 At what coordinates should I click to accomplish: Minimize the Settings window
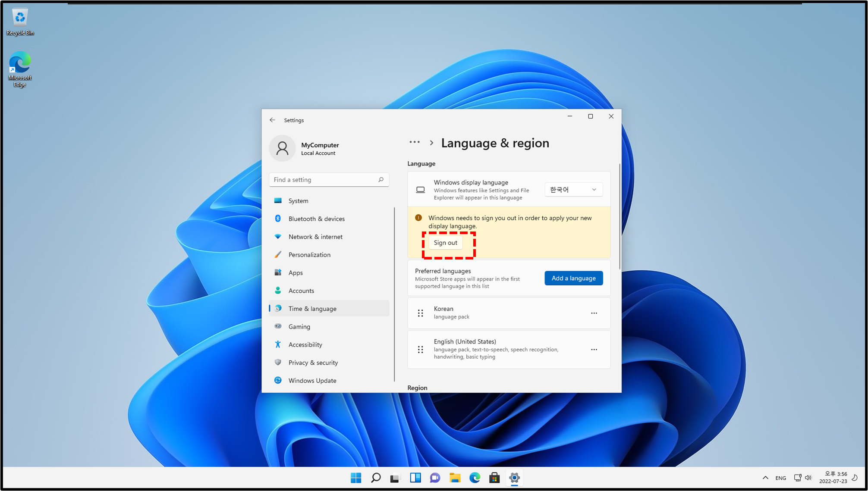[570, 116]
